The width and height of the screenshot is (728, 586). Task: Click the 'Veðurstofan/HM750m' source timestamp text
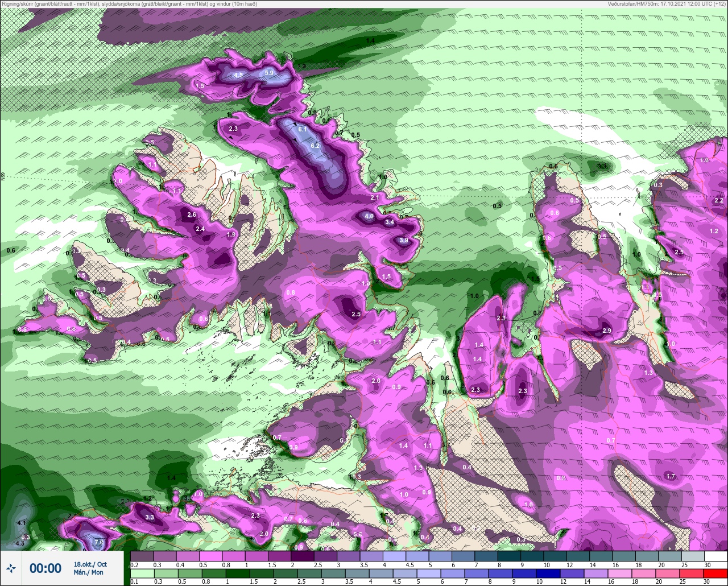pos(667,3)
